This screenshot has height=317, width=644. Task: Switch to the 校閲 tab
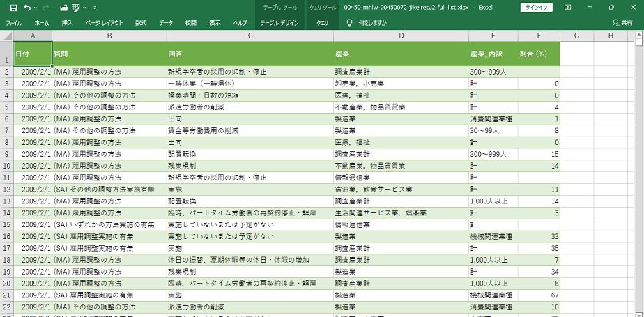[x=190, y=23]
